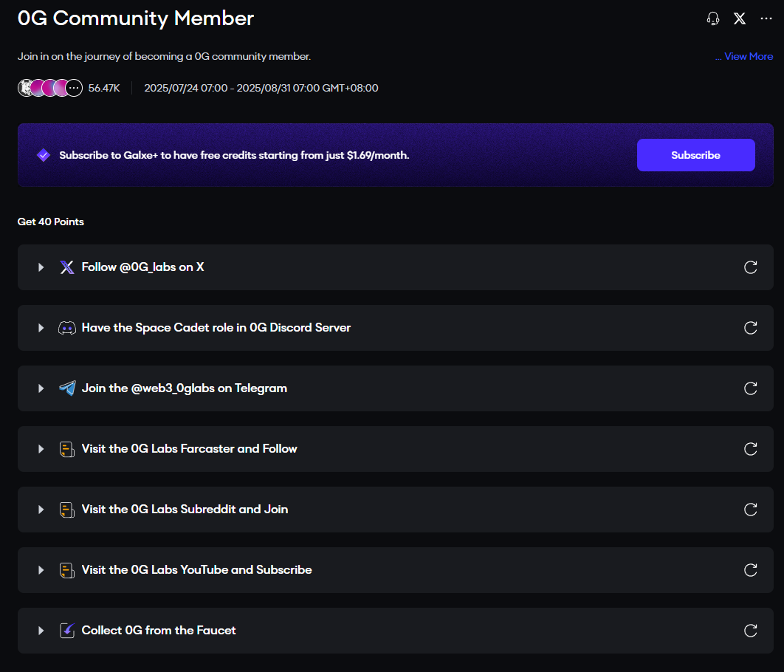Click the document icon beside Farcaster task
The height and width of the screenshot is (672, 784).
67,449
